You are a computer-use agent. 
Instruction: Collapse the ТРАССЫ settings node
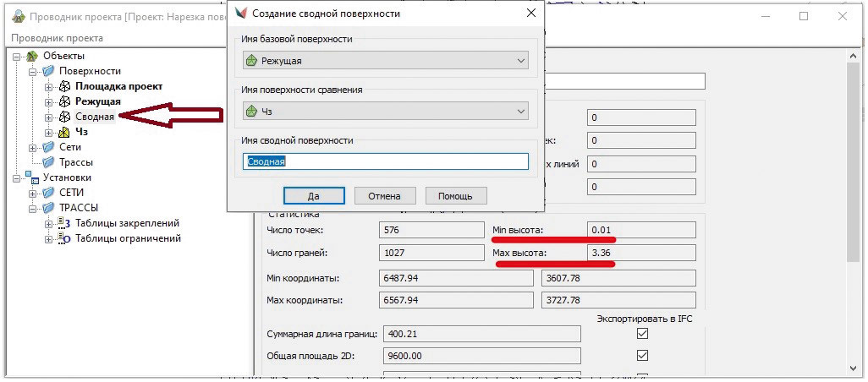pyautogui.click(x=33, y=208)
